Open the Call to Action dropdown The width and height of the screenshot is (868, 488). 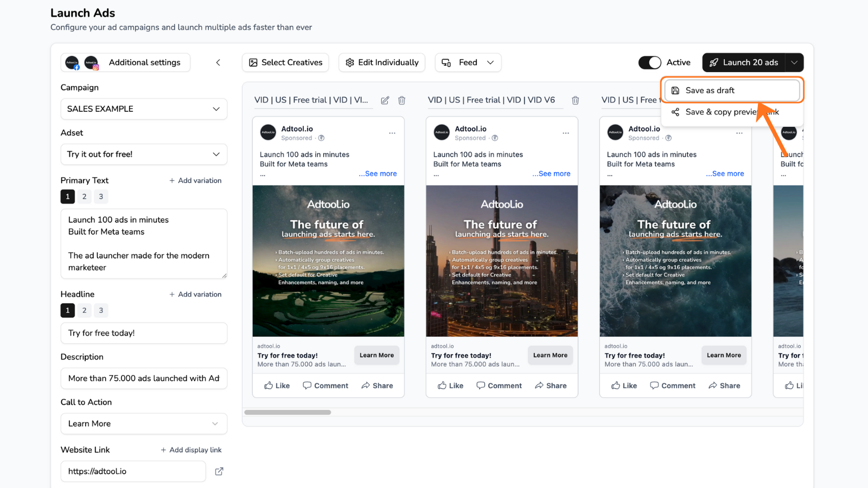(x=144, y=424)
